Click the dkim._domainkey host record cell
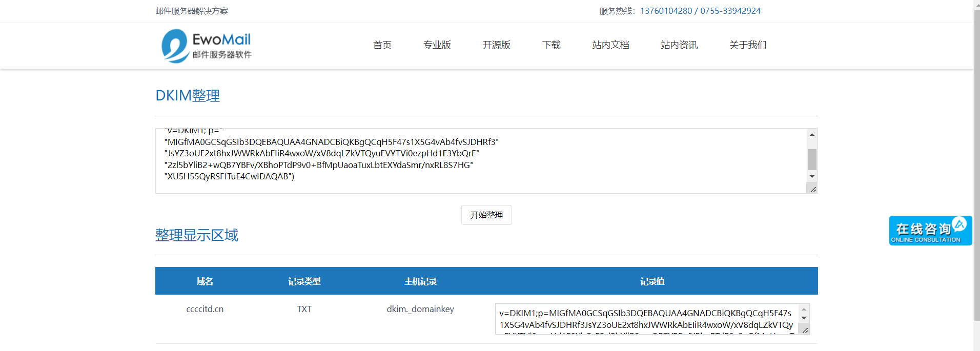This screenshot has height=351, width=980. [x=420, y=309]
